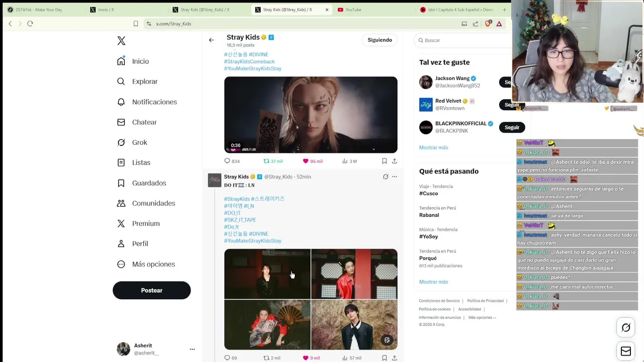
Task: Open Perfil in the sidebar
Action: (132, 243)
